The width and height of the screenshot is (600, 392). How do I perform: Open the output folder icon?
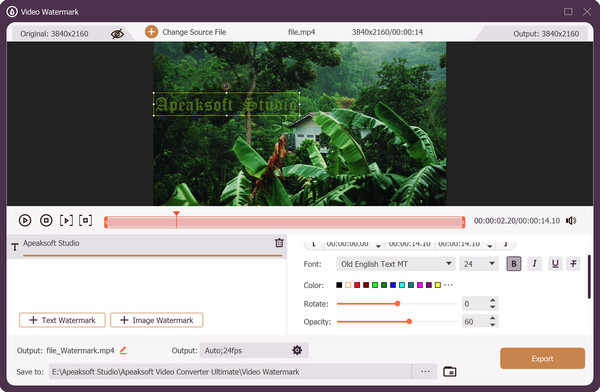(x=450, y=372)
